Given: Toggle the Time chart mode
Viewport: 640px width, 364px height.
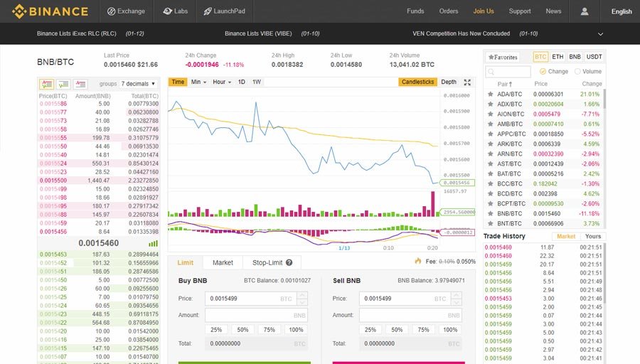Looking at the screenshot, I should point(178,82).
